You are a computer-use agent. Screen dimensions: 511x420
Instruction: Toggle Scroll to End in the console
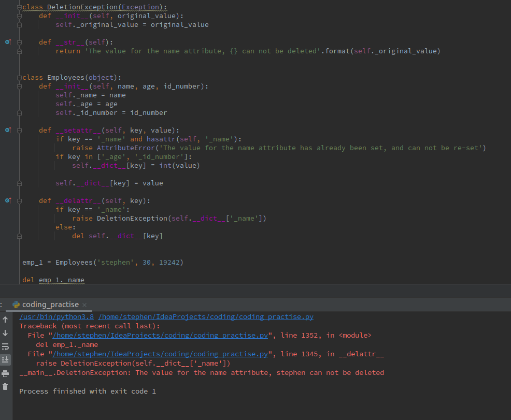pyautogui.click(x=5, y=359)
